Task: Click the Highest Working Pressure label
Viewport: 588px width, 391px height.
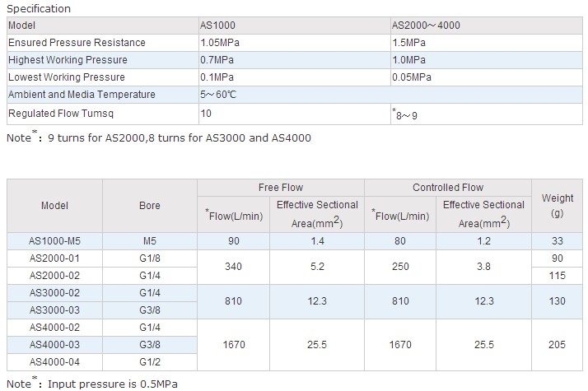Action: click(68, 60)
